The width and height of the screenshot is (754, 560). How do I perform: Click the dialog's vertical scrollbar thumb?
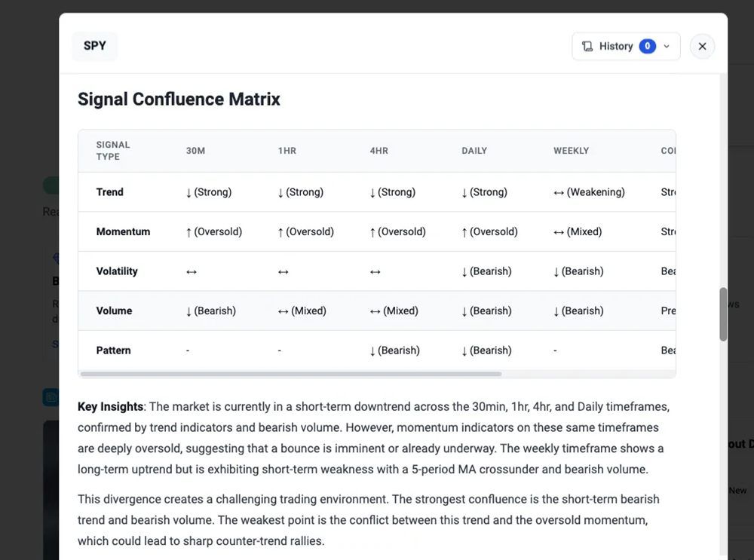pyautogui.click(x=723, y=314)
